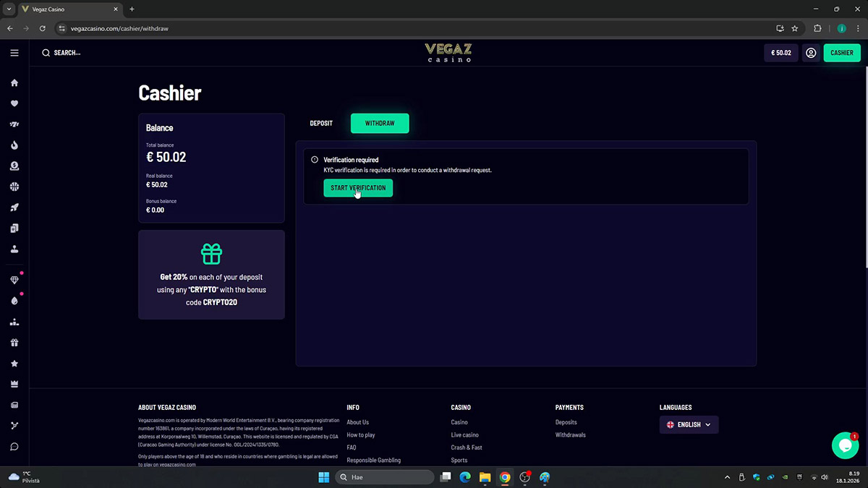Switch to the Deposit tab
The width and height of the screenshot is (868, 488).
tap(321, 124)
